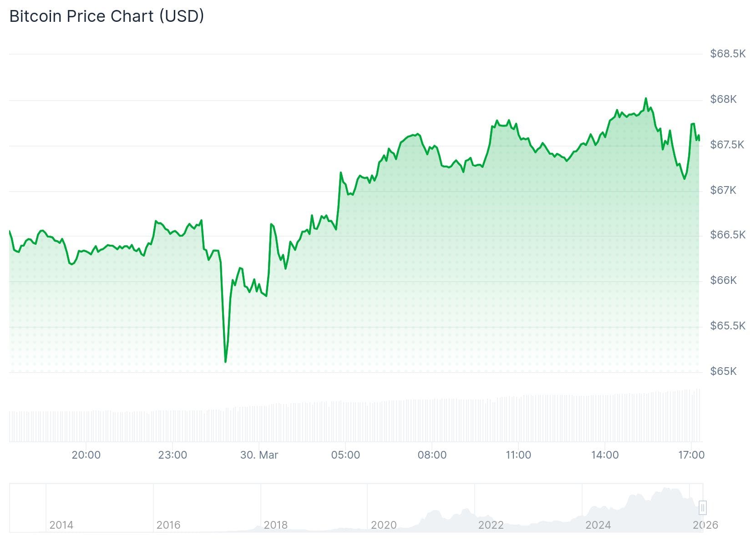Click the 20:00 time axis label
This screenshot has height=546, width=756.
pos(86,455)
